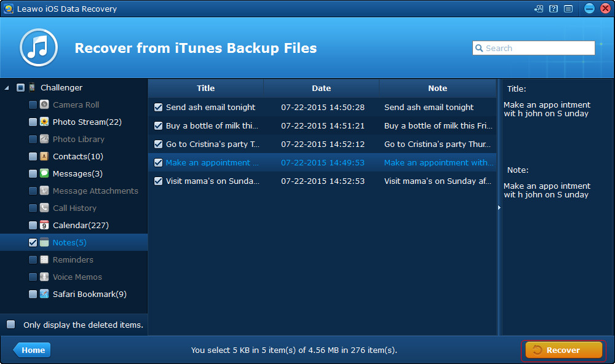The width and height of the screenshot is (615, 364).
Task: Click the Notes icon
Action: (x=44, y=242)
